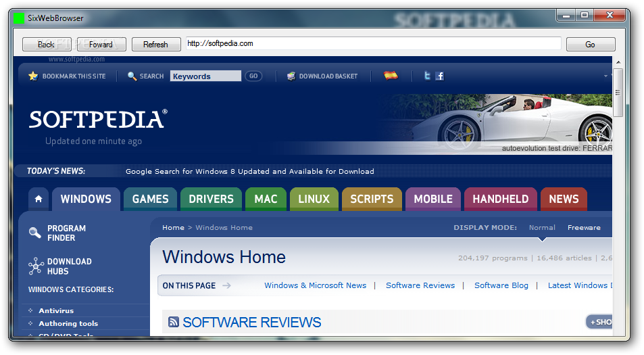Click the home icon tab

(39, 199)
